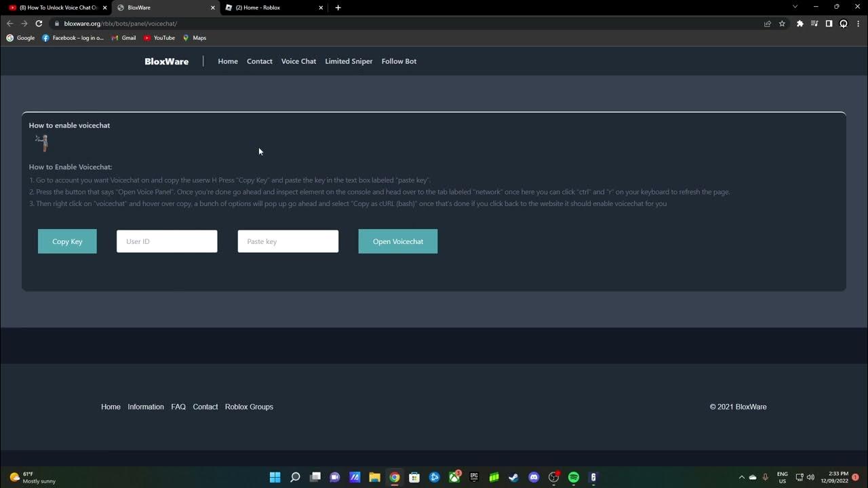Click the OneDrive cloud tray icon

click(753, 477)
